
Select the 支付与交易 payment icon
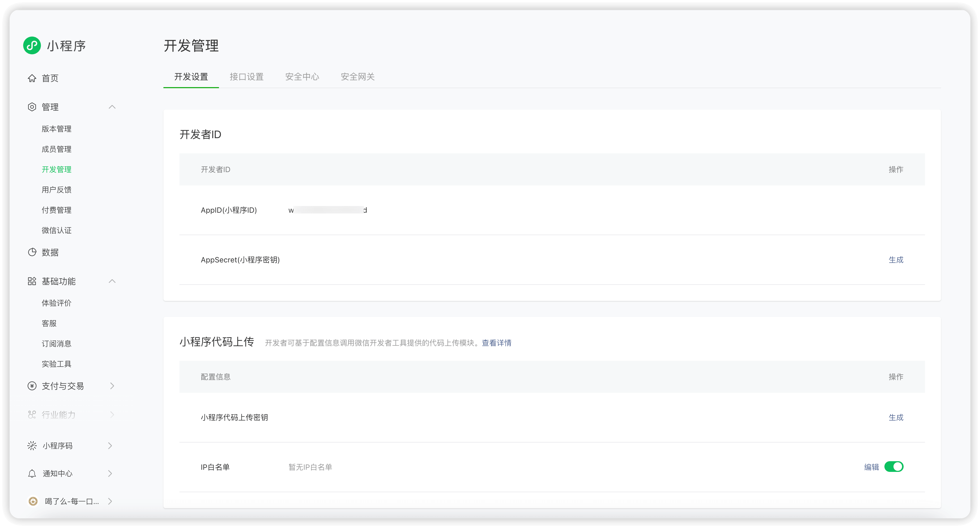coord(32,386)
